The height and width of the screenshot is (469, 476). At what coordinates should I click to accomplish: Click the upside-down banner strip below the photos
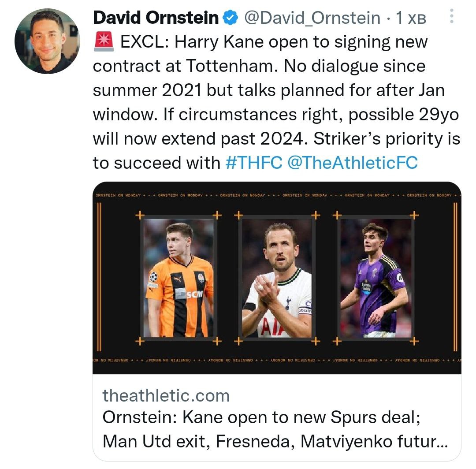(x=277, y=361)
